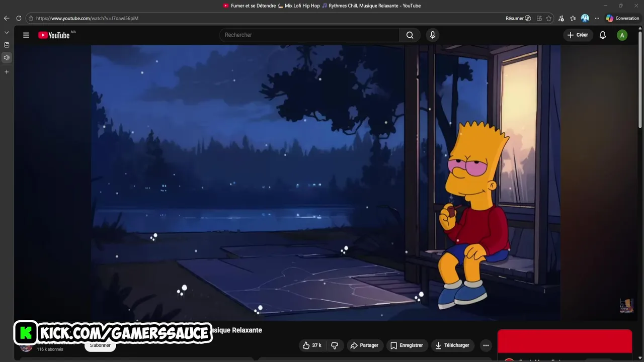Open the Résumer Copilot summary button
The width and height of the screenshot is (644, 362).
(518, 18)
